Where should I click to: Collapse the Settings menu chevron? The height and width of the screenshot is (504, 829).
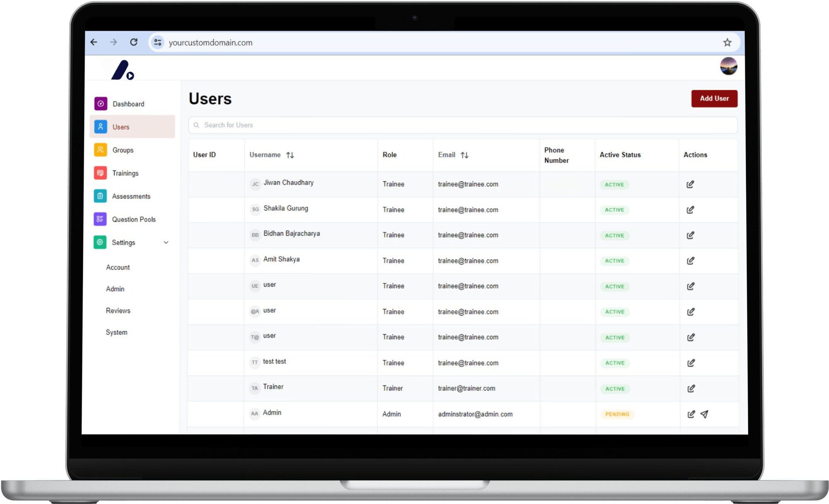click(x=166, y=243)
